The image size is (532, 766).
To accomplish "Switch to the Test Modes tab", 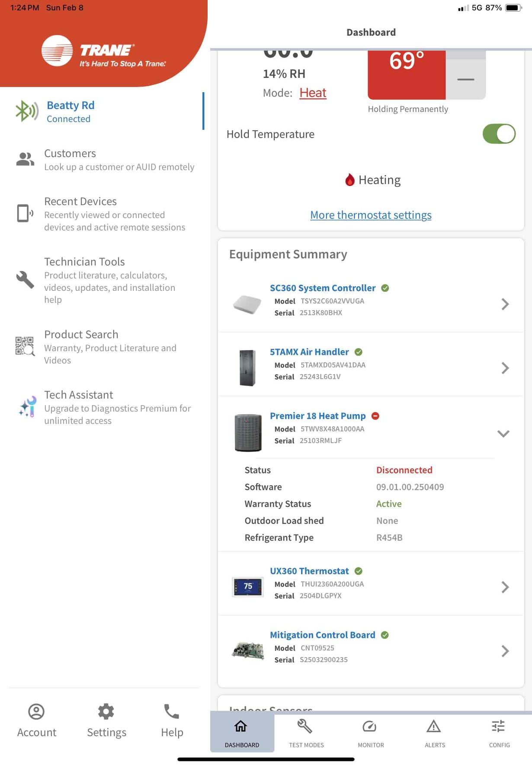I will pos(306,733).
